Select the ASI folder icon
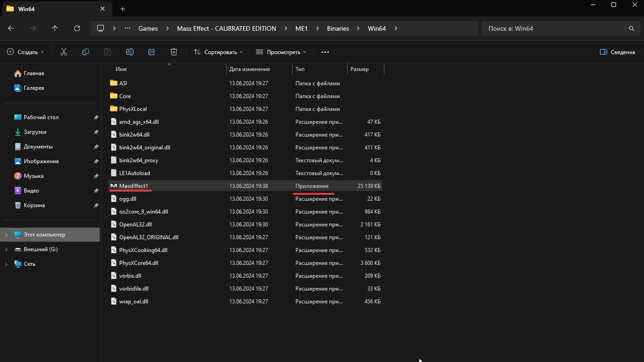 [114, 83]
